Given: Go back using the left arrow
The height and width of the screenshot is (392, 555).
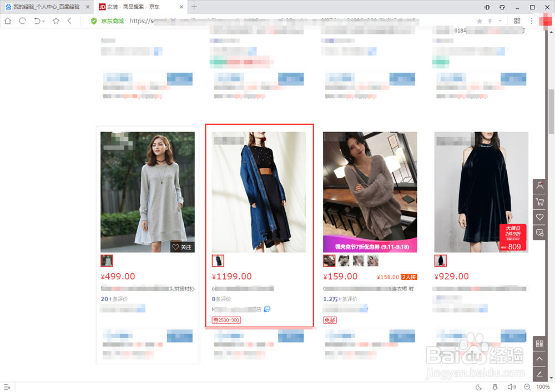Looking at the screenshot, I should [69, 21].
